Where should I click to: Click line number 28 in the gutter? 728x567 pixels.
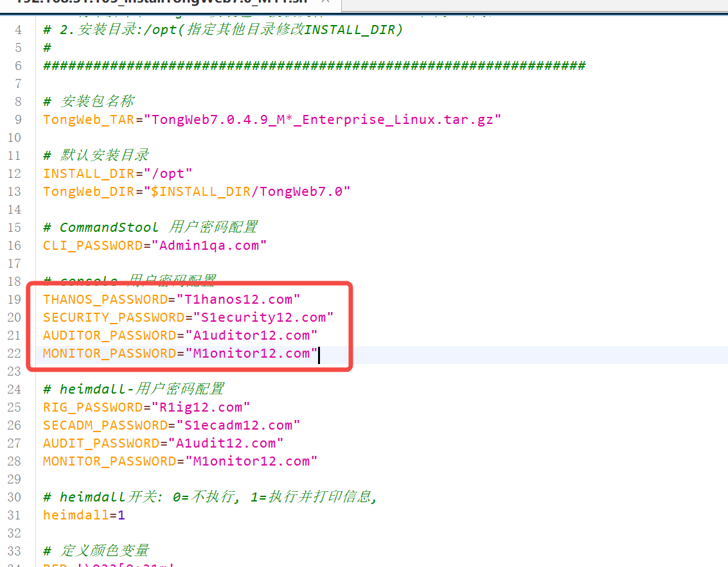(14, 462)
